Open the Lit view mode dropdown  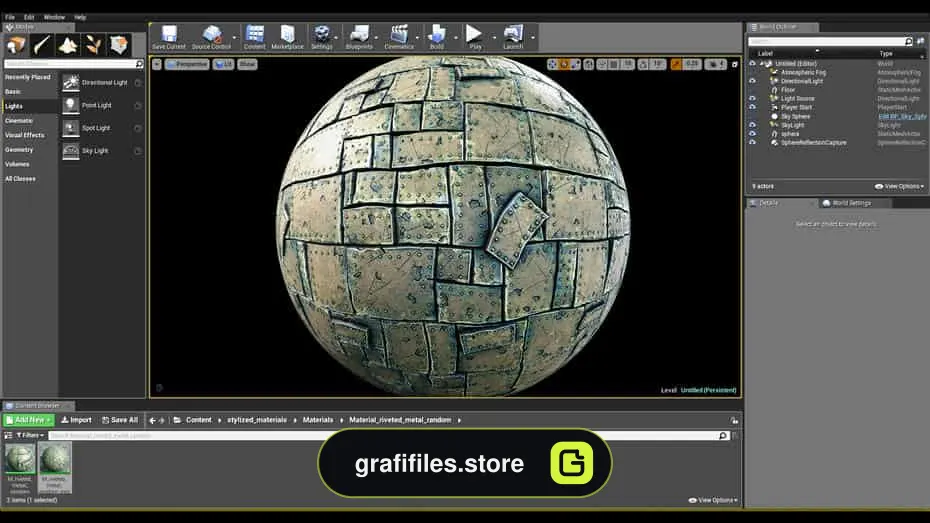click(224, 64)
